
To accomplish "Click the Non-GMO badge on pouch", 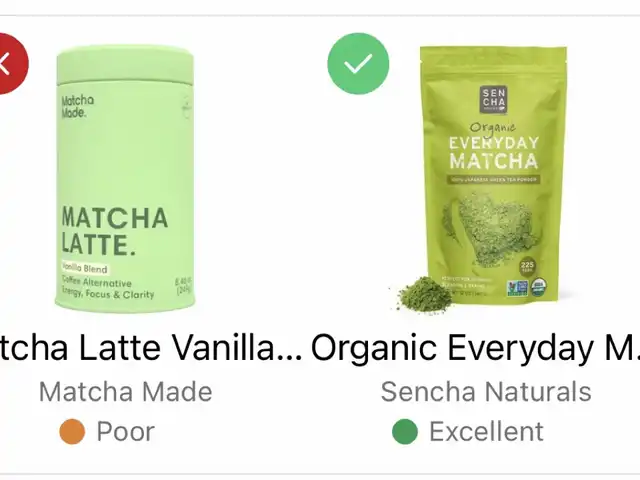I will tap(517, 288).
